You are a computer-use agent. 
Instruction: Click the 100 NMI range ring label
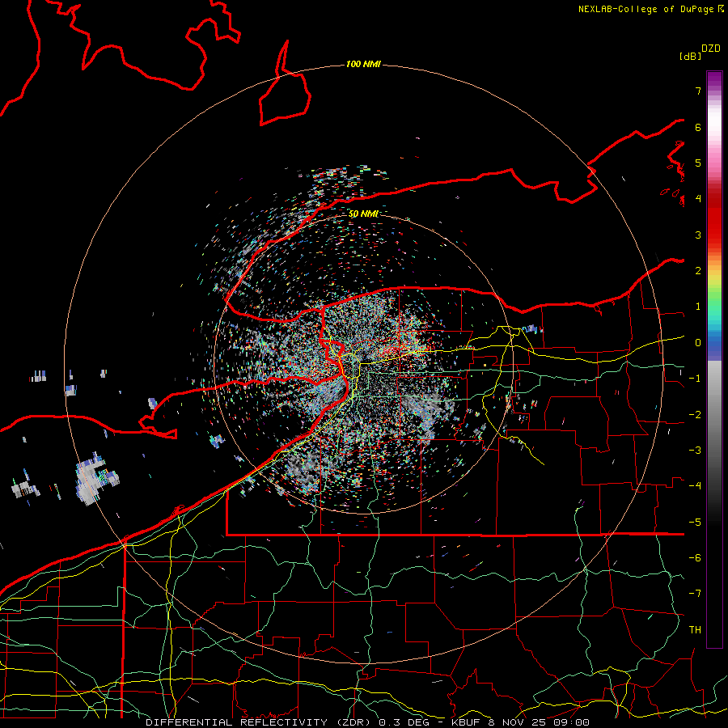click(363, 64)
